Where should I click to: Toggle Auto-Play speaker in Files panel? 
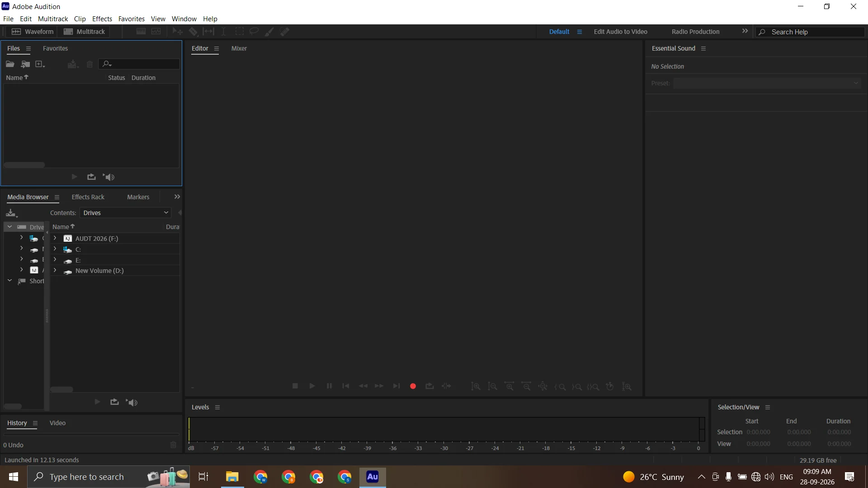click(109, 177)
